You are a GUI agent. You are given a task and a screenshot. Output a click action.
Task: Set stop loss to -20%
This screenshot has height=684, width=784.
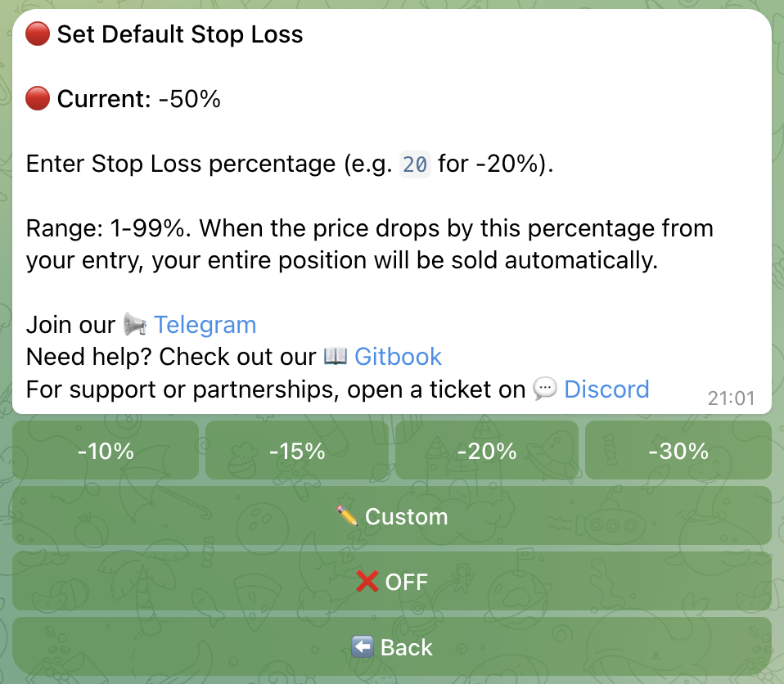487,449
